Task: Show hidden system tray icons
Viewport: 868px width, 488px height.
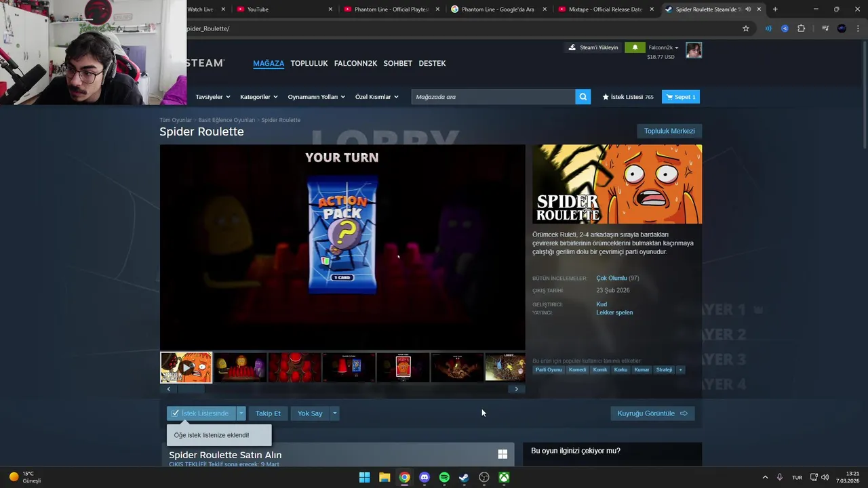Action: pyautogui.click(x=765, y=477)
